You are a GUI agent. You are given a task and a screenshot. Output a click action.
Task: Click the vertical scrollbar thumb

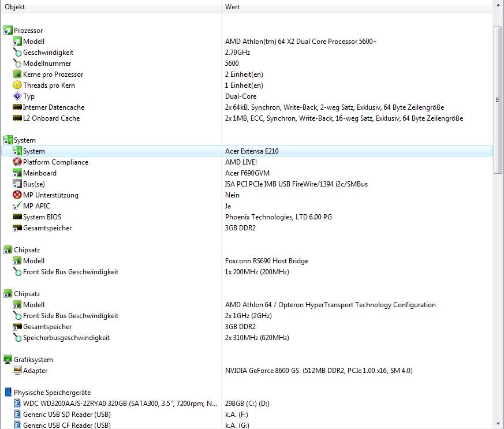(x=498, y=100)
